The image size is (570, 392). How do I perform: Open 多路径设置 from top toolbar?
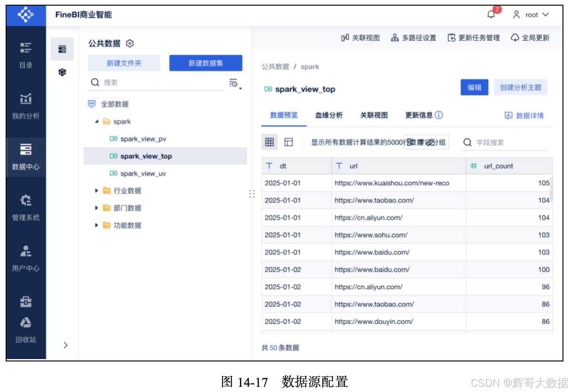pos(413,38)
